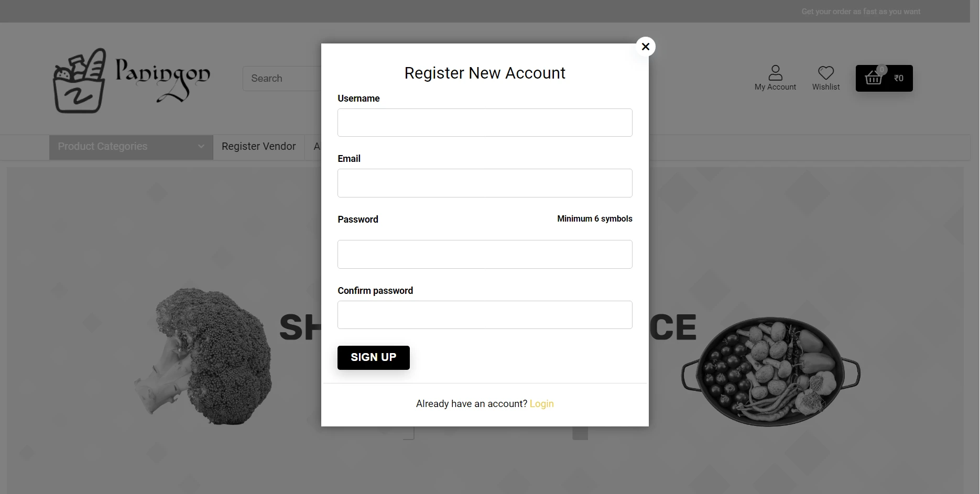The image size is (980, 494).
Task: Click the Paningon grocery bag logo
Action: [x=80, y=81]
